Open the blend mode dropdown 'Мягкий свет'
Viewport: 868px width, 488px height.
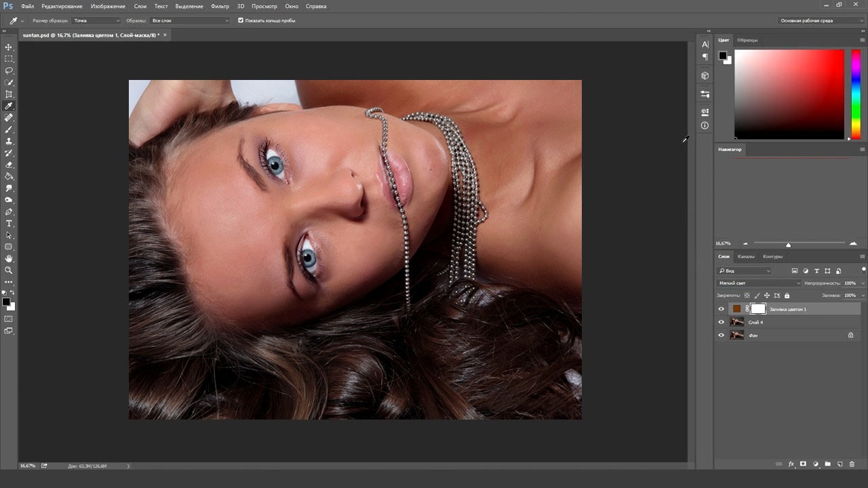(x=759, y=283)
